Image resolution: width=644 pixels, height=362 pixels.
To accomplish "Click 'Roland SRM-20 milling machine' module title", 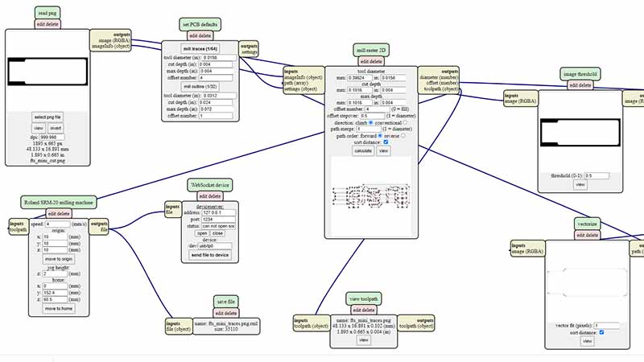I will point(59,203).
